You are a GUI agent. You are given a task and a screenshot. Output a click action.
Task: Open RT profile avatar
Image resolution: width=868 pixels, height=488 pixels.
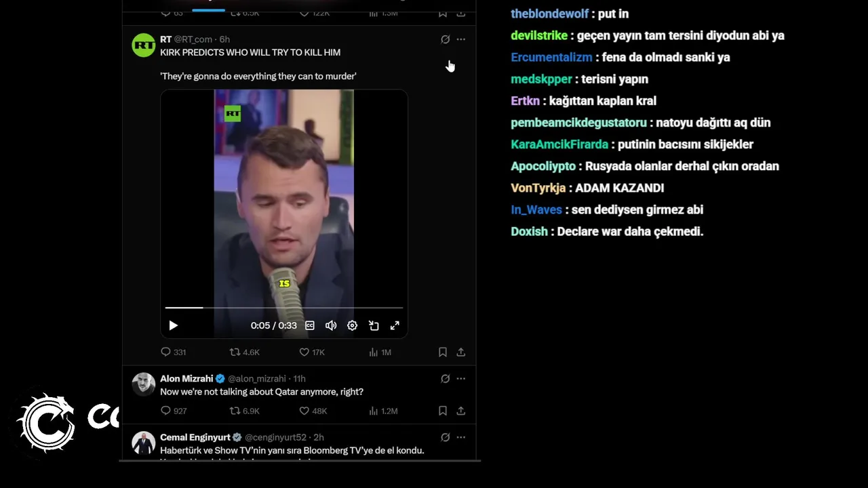pos(144,45)
